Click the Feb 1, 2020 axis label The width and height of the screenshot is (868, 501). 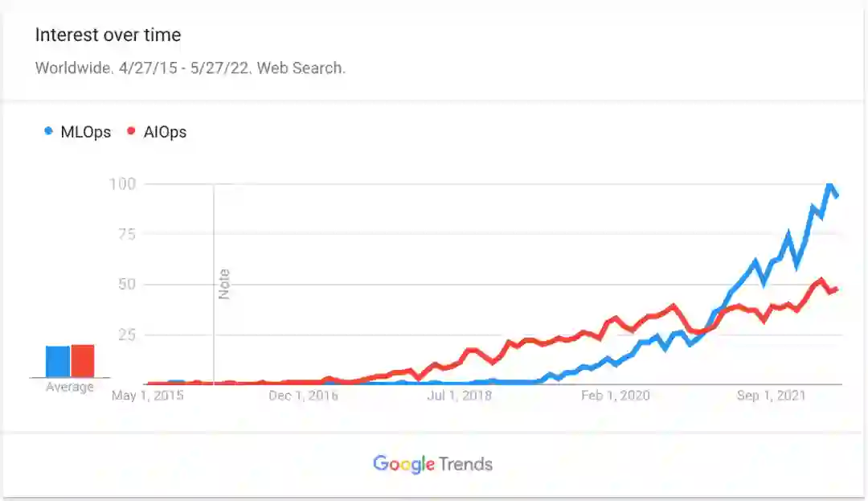tap(616, 396)
